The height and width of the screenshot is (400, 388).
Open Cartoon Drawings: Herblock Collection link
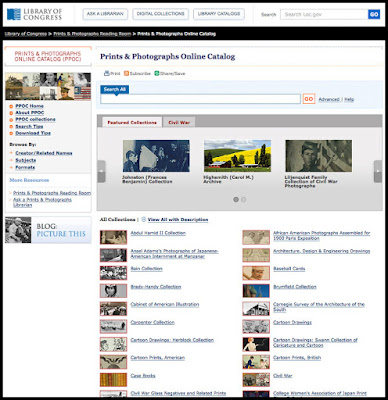tap(172, 340)
